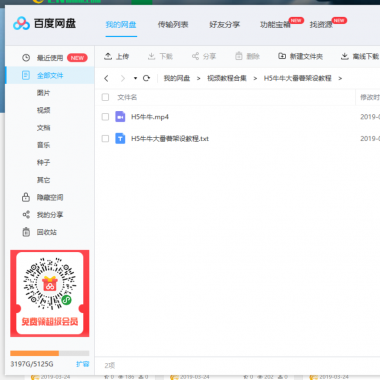Image resolution: width=380 pixels, height=380 pixels.
Task: Click the 离线下载 icon
Action: pos(345,56)
